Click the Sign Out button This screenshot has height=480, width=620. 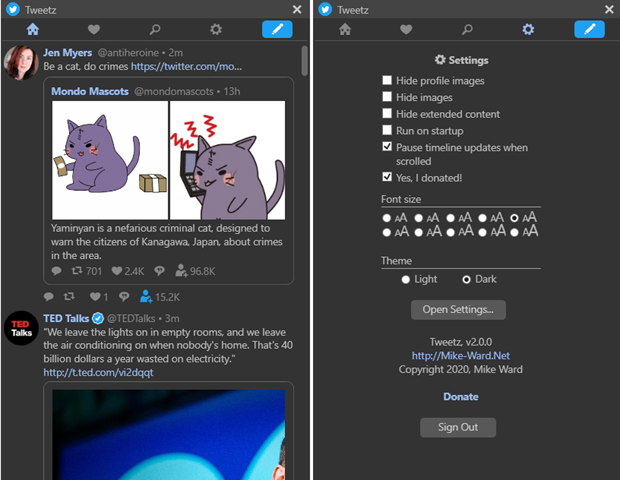[x=458, y=427]
